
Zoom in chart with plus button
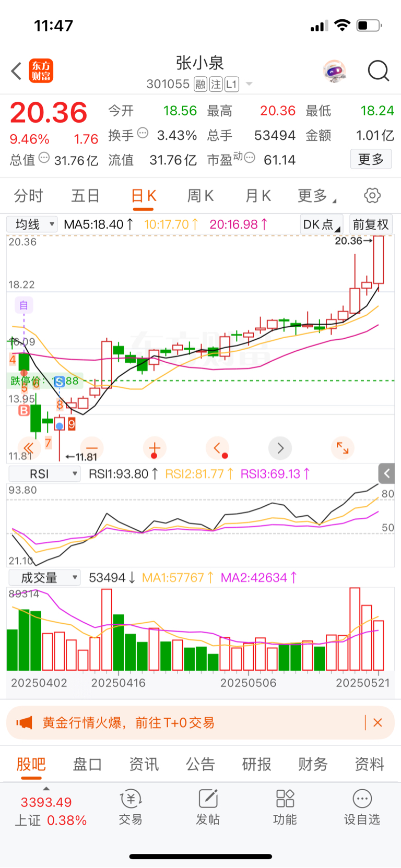[154, 448]
